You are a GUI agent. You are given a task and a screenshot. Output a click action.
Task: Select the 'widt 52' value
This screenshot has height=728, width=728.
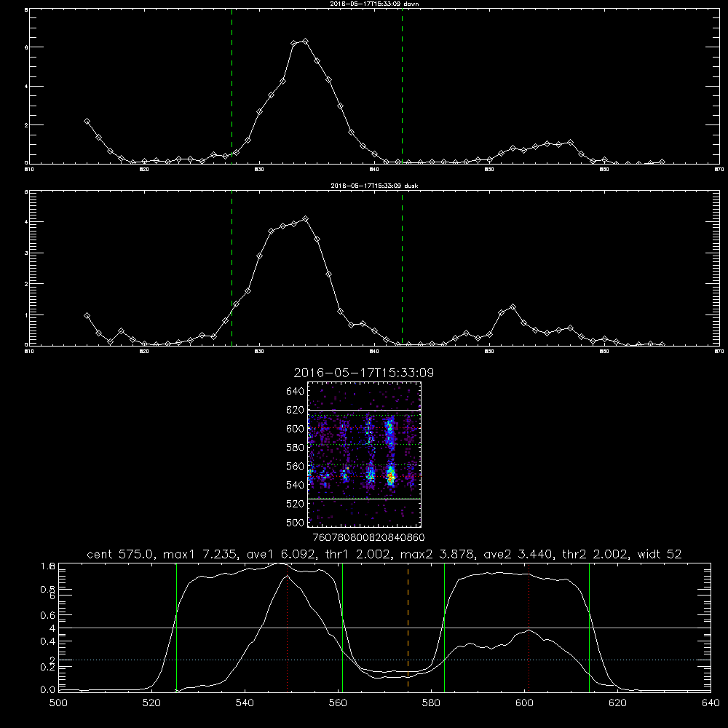pyautogui.click(x=660, y=554)
